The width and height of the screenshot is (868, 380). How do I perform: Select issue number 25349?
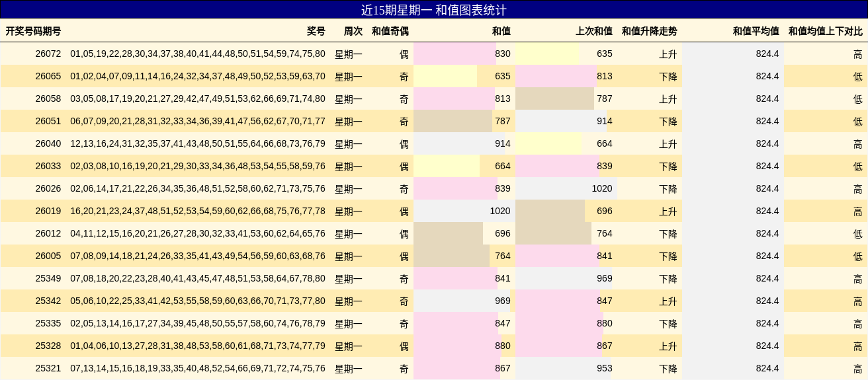48,278
